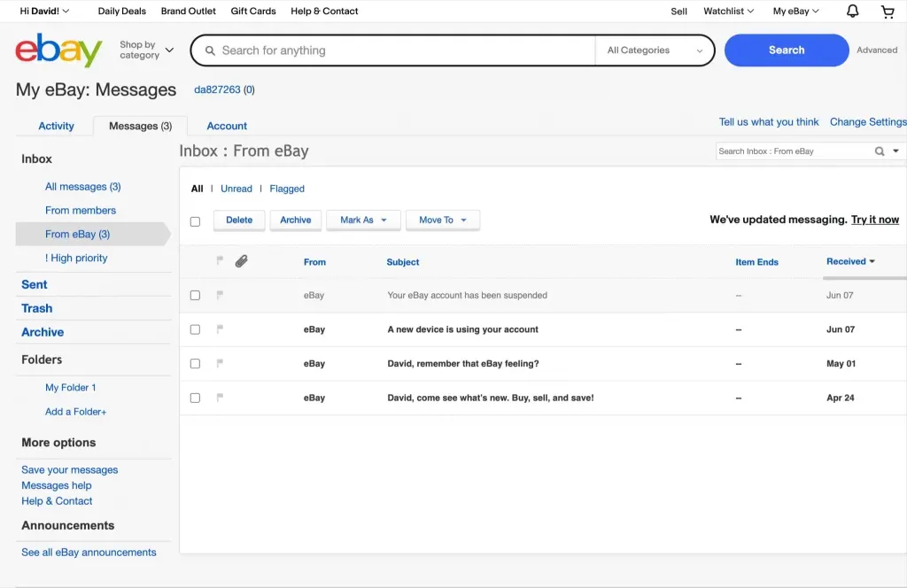Open the Mark As dropdown

tap(363, 220)
